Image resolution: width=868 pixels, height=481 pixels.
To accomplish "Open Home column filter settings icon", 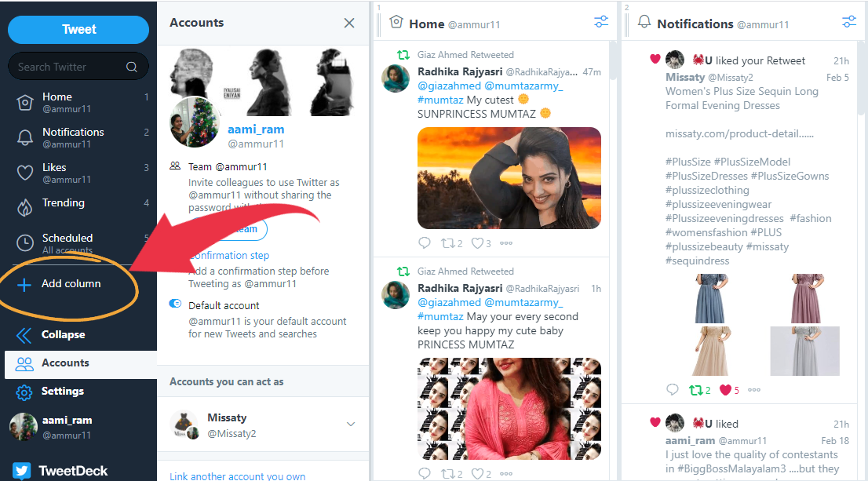I will (601, 23).
